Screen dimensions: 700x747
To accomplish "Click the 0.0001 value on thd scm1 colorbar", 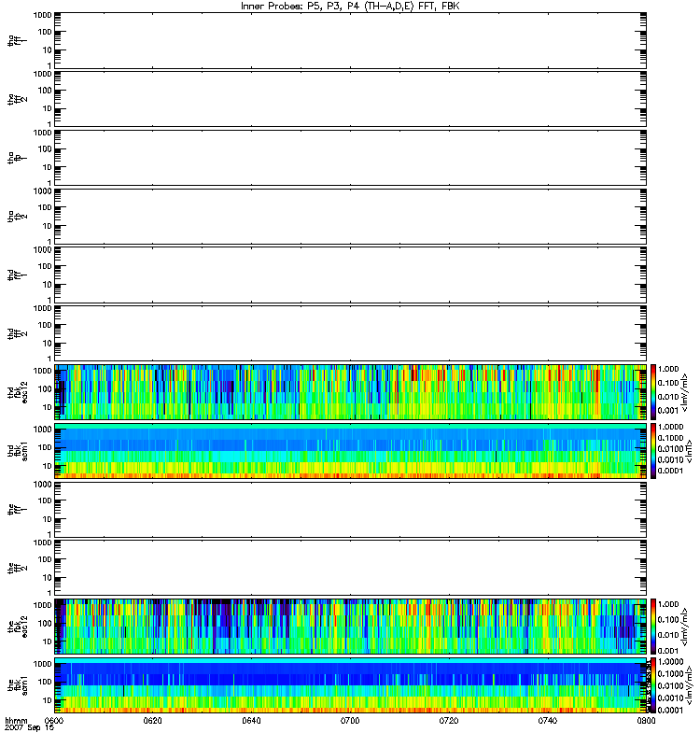I will click(670, 472).
